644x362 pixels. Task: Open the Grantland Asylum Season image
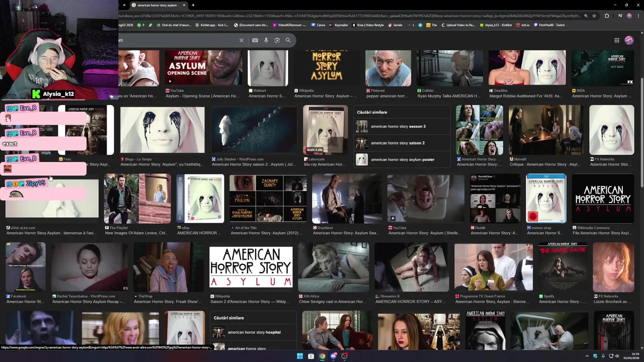coord(347,199)
